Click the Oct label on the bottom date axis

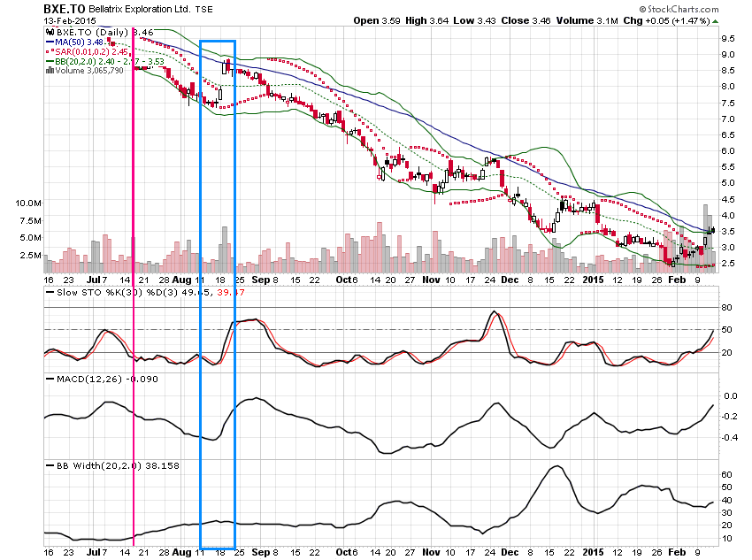pyautogui.click(x=344, y=552)
